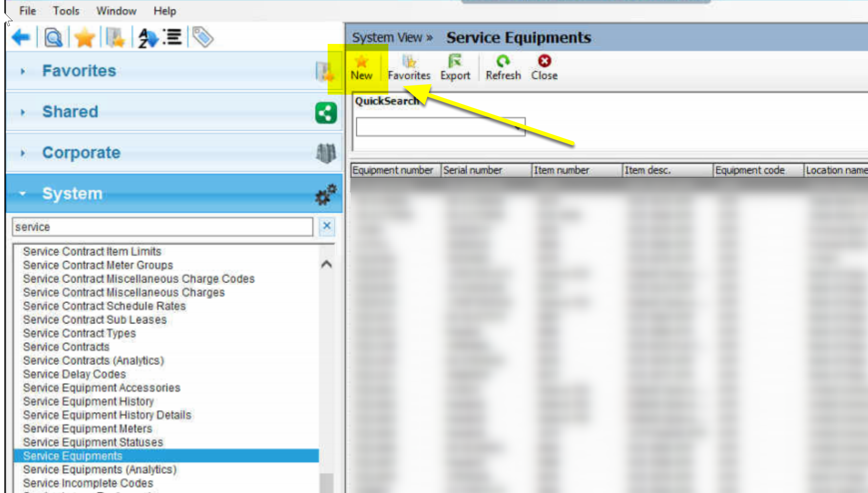Image resolution: width=868 pixels, height=493 pixels.
Task: Close the Service Equipments view
Action: [x=544, y=68]
